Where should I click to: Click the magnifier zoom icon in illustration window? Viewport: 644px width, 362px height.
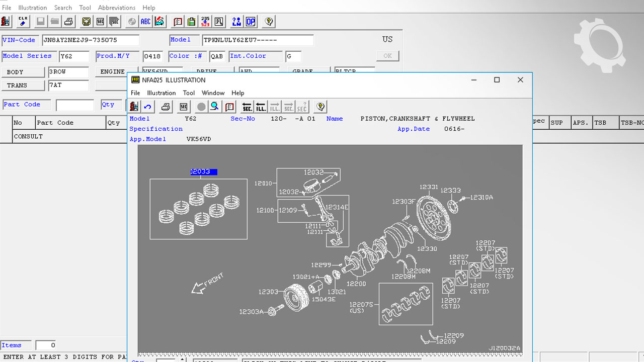(x=215, y=107)
